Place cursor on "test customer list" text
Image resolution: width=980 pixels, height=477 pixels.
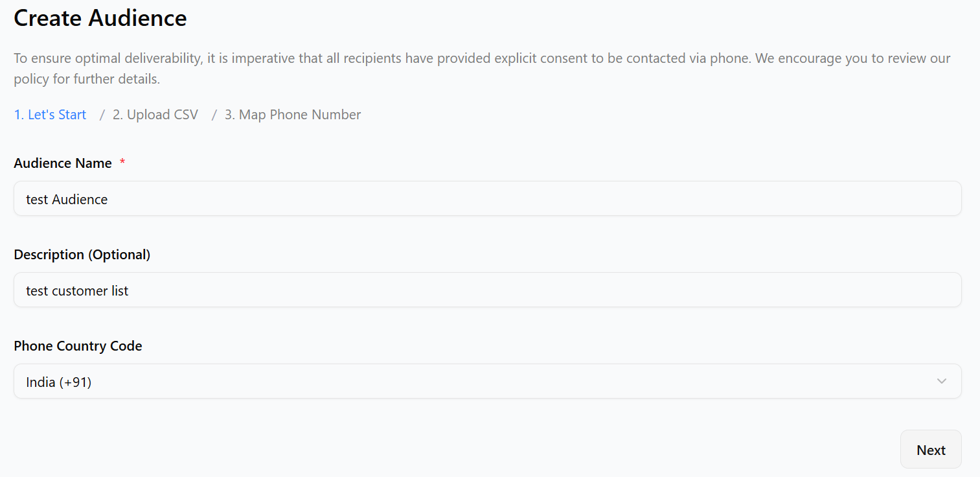pyautogui.click(x=77, y=291)
